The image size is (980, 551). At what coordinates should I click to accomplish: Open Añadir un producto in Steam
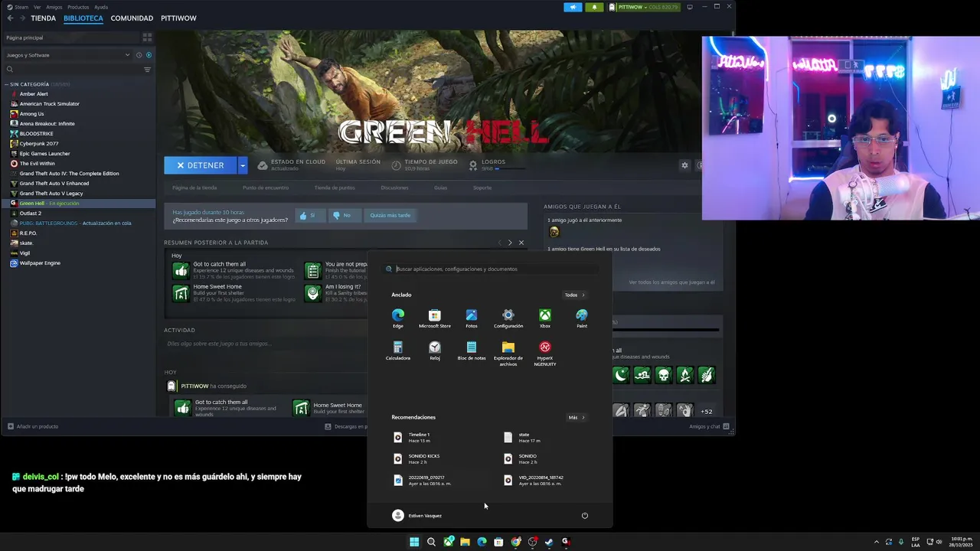coord(34,426)
